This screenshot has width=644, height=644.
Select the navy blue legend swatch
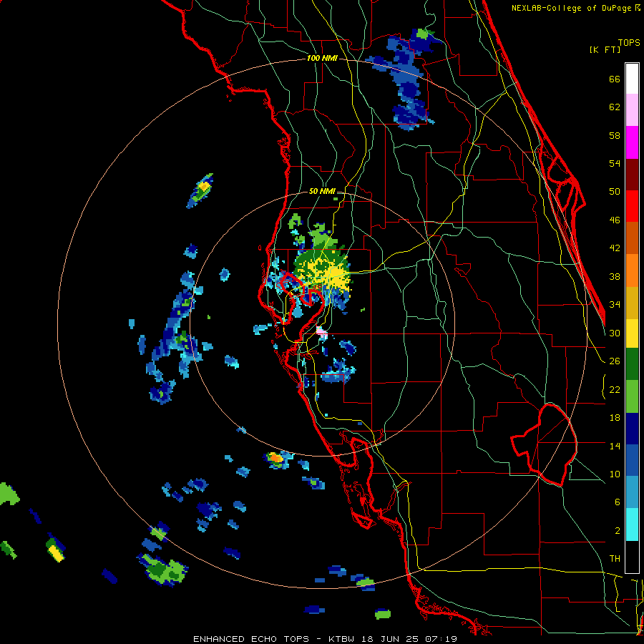pyautogui.click(x=632, y=429)
